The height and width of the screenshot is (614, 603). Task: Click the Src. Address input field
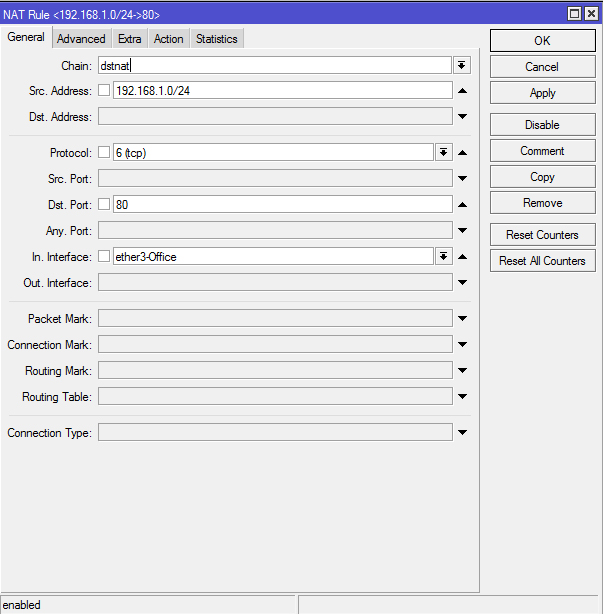coord(283,90)
